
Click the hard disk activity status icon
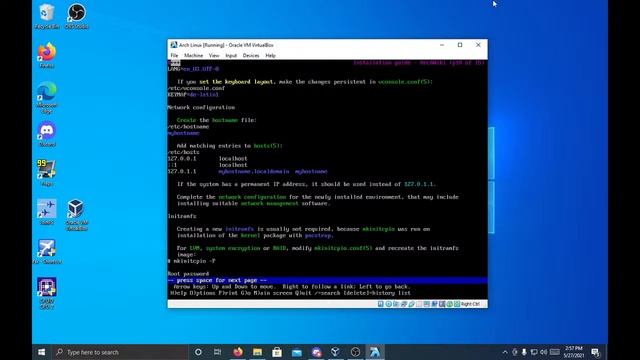coord(380,304)
